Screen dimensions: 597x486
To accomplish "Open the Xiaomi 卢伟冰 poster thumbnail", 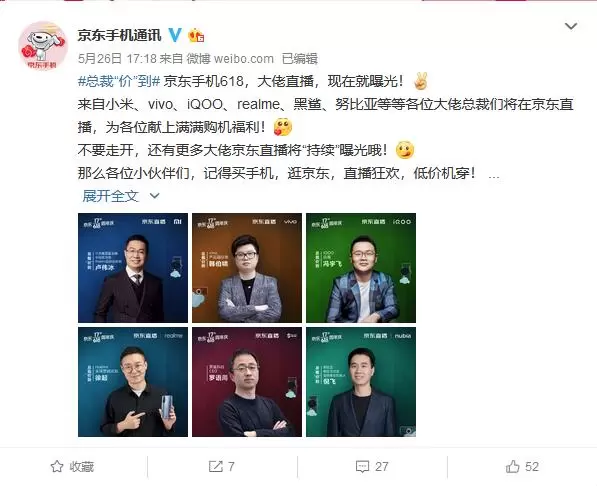I will point(133,268).
